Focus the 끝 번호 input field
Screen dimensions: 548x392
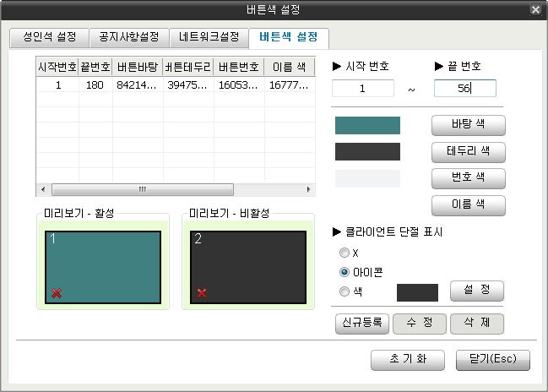pos(464,88)
